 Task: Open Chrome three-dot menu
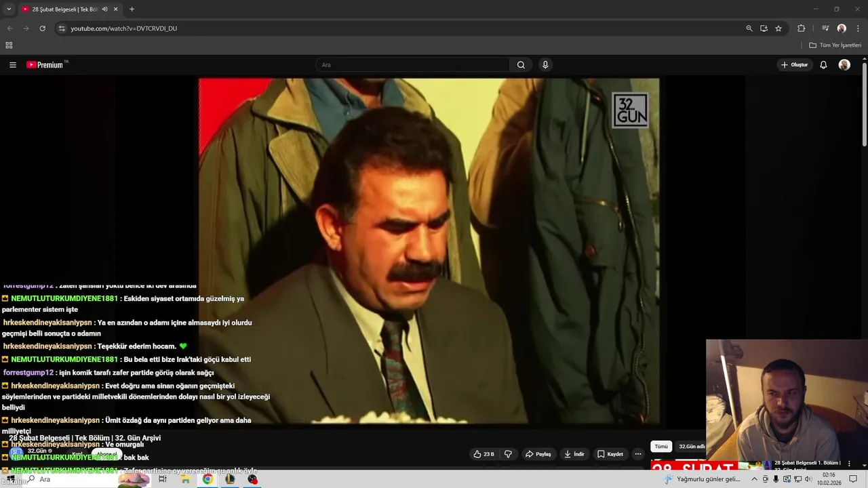pyautogui.click(x=859, y=28)
